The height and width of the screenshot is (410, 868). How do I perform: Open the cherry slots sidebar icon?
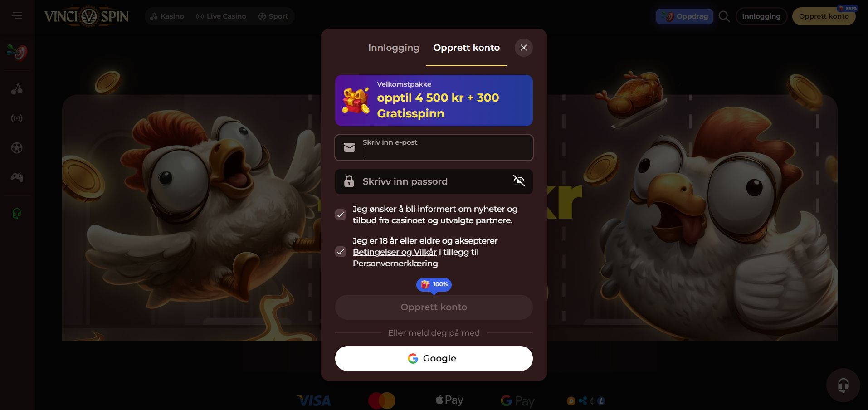17,89
